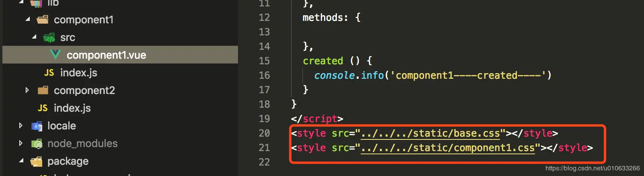Viewport: 644px width, 176px height.
Task: Select the src folder label
Action: point(68,38)
